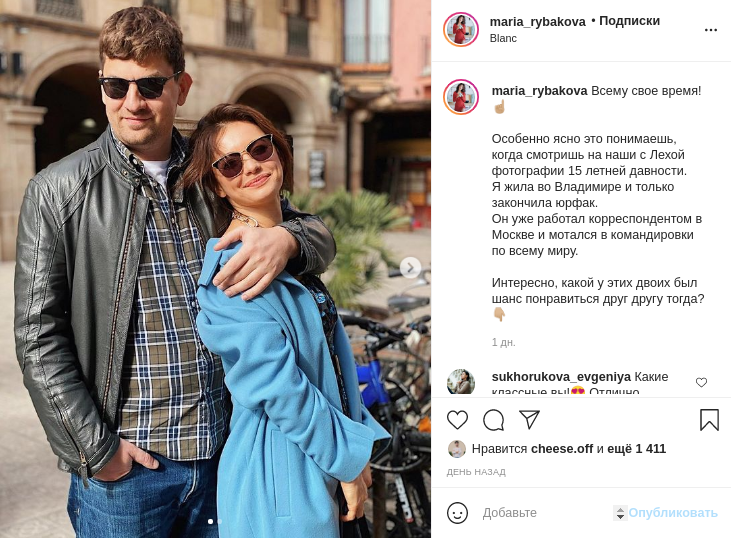Image resolution: width=731 pixels, height=538 pixels.
Task: Click the Опубликовать publish button
Action: click(x=673, y=513)
